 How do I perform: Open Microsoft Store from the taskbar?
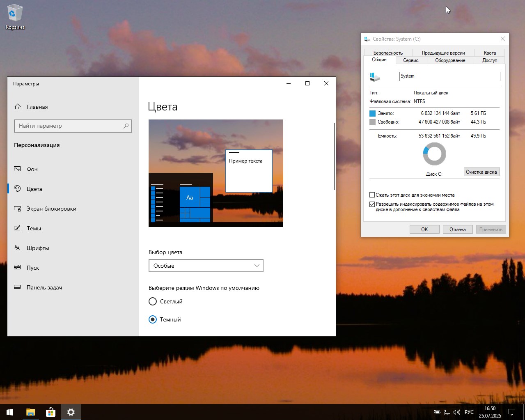[x=50, y=412]
